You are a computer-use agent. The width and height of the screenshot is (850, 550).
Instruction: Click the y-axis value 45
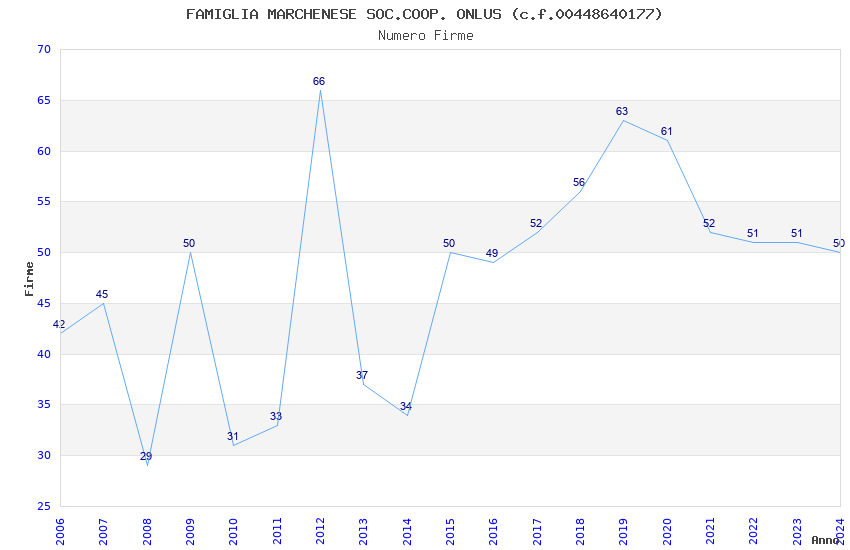pyautogui.click(x=44, y=303)
